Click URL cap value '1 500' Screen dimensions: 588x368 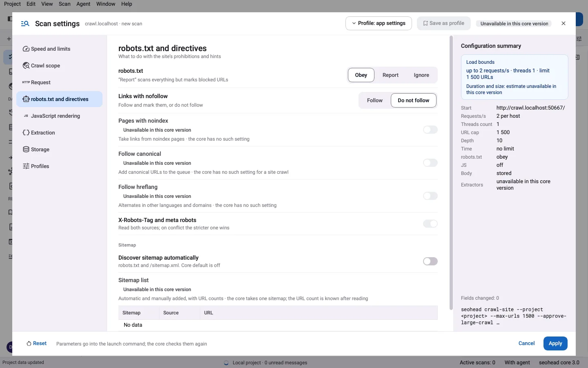click(x=503, y=132)
